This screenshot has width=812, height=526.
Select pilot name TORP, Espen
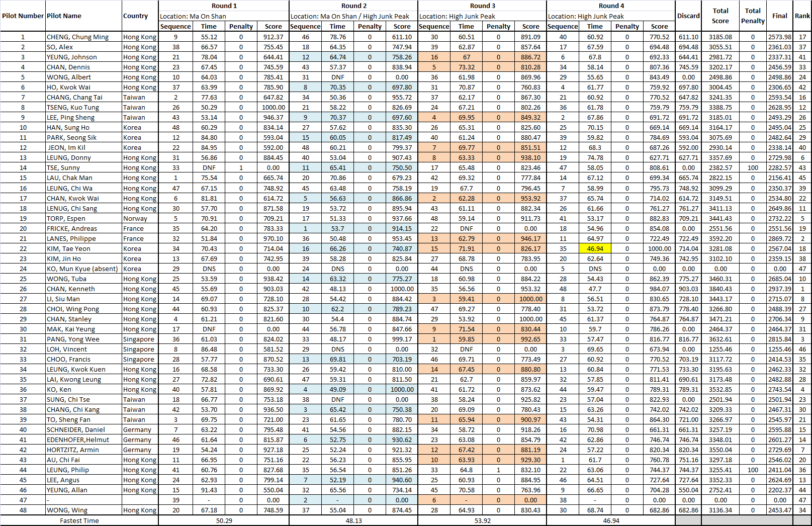click(66, 219)
